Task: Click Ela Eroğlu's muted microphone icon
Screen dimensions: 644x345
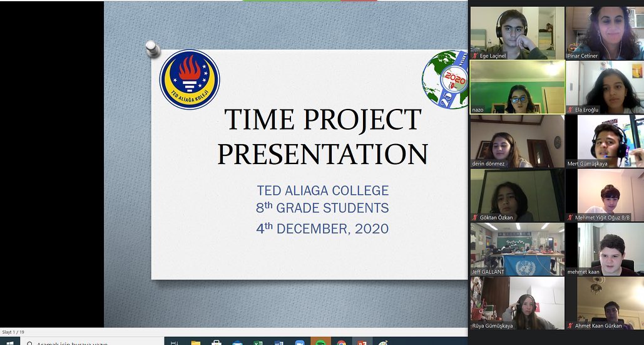Action: (571, 110)
